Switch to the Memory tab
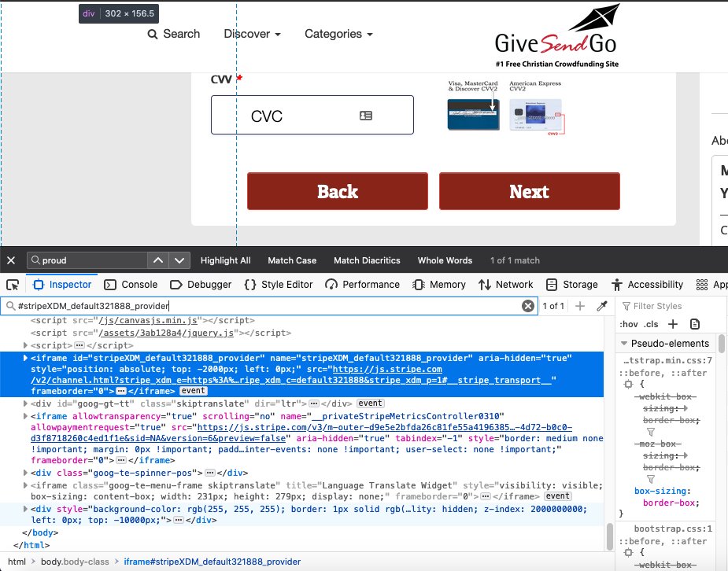This screenshot has height=571, width=728. point(438,285)
